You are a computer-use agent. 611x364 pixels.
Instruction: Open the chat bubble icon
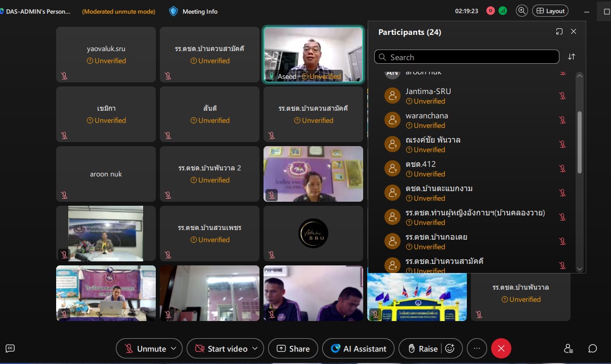point(593,348)
